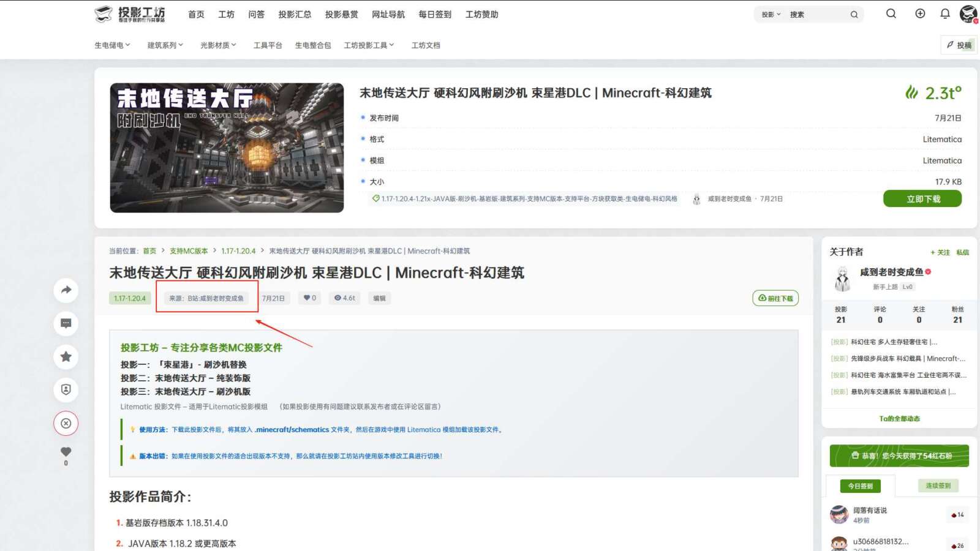Click the 立即下载 button
Screen dimensions: 980x551
click(x=922, y=199)
